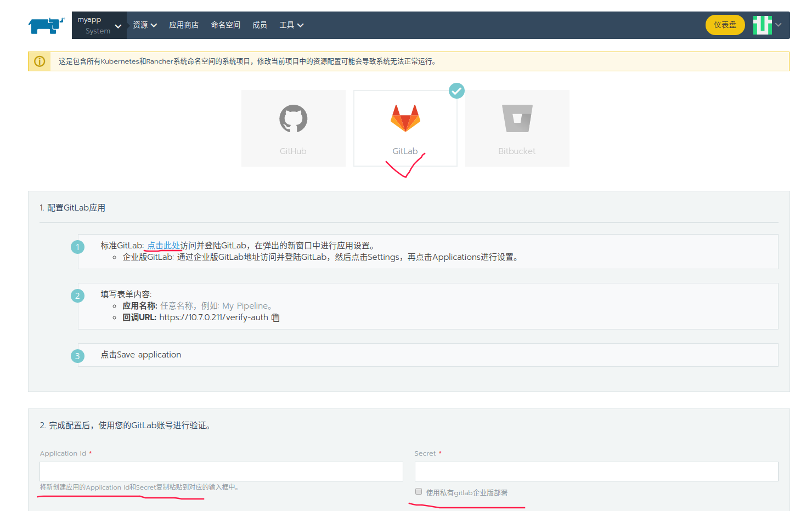Click the warning info icon in banner
The height and width of the screenshot is (511, 812).
click(x=40, y=61)
